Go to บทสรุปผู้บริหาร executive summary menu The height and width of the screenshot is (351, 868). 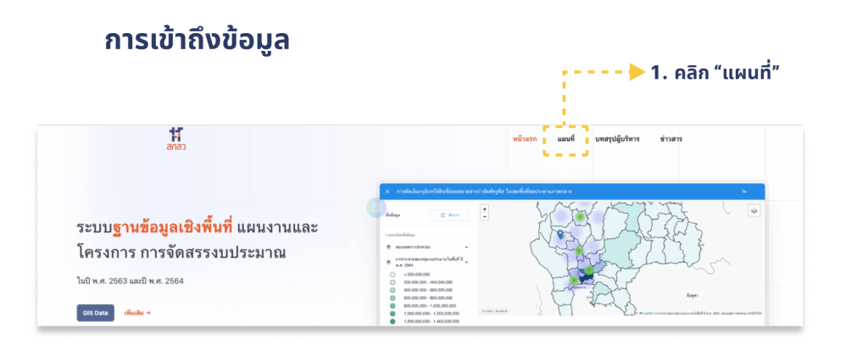coord(617,139)
